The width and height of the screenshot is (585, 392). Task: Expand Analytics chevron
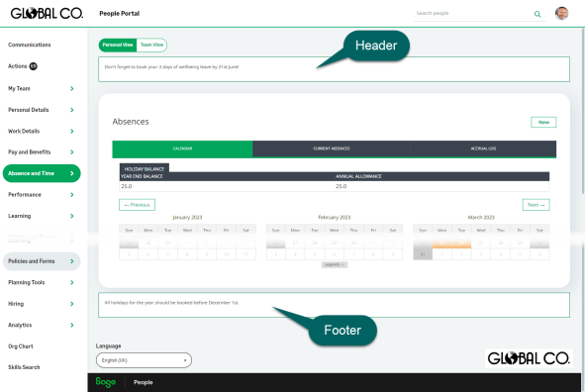(x=72, y=325)
